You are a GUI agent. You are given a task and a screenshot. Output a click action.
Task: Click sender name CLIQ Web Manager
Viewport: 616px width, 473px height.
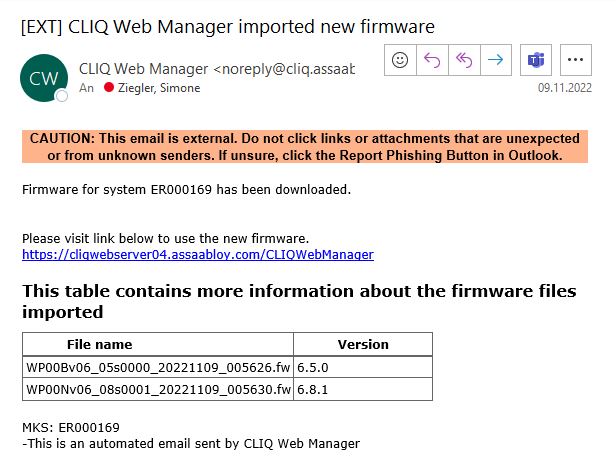pos(143,69)
